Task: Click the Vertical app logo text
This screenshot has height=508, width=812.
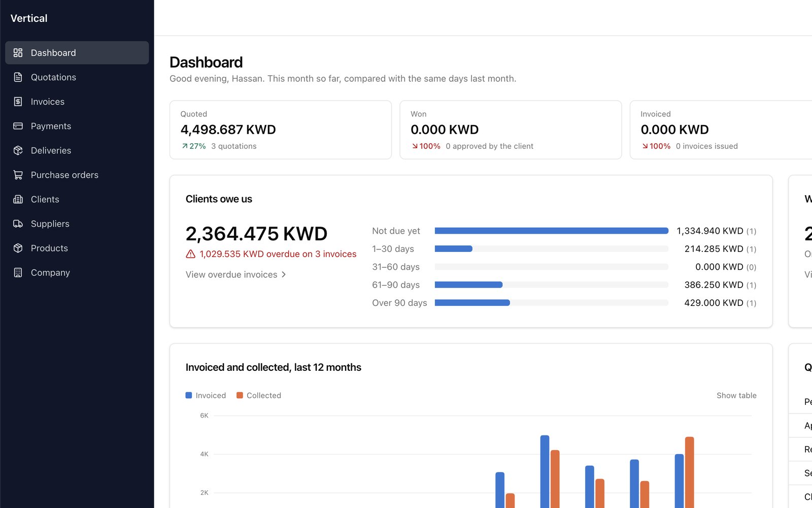Action: pyautogui.click(x=29, y=18)
